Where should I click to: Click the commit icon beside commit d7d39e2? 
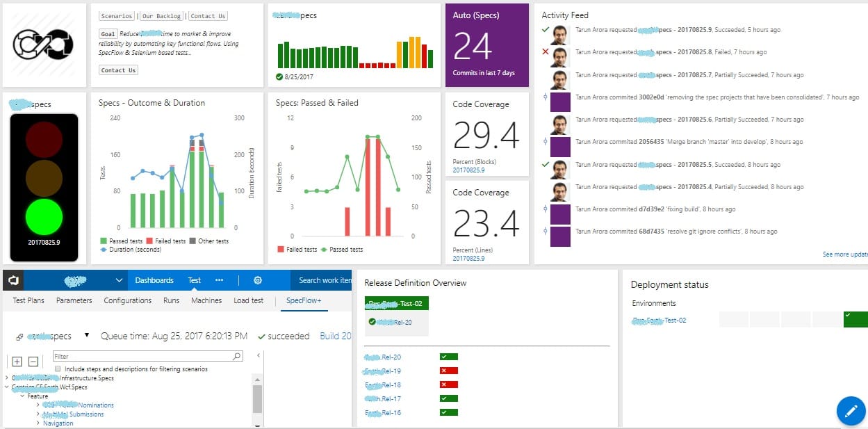click(x=546, y=209)
